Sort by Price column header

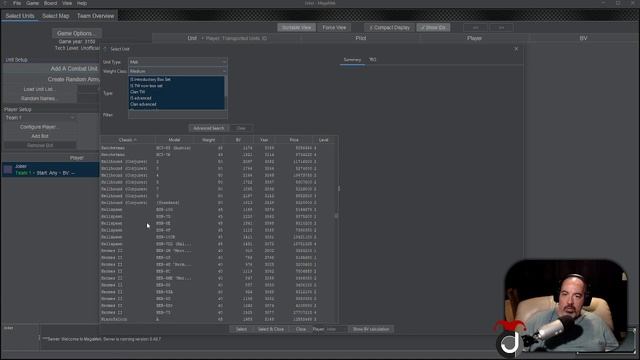point(294,140)
